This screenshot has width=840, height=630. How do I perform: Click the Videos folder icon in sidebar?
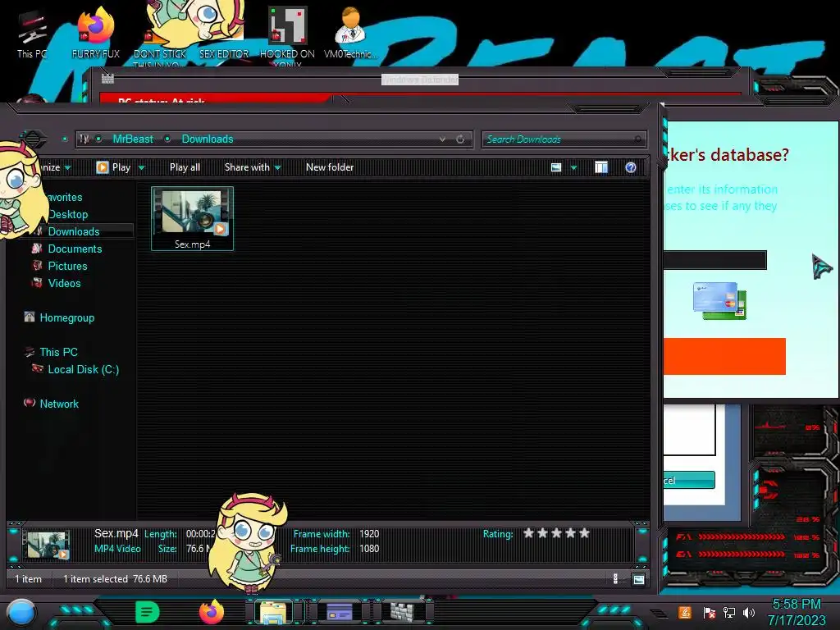tap(36, 282)
